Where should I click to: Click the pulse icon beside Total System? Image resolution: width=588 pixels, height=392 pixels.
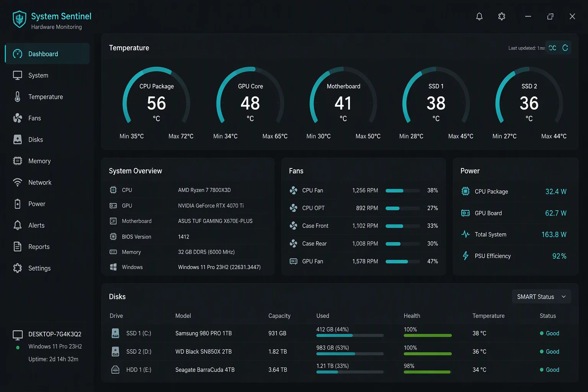click(x=465, y=234)
